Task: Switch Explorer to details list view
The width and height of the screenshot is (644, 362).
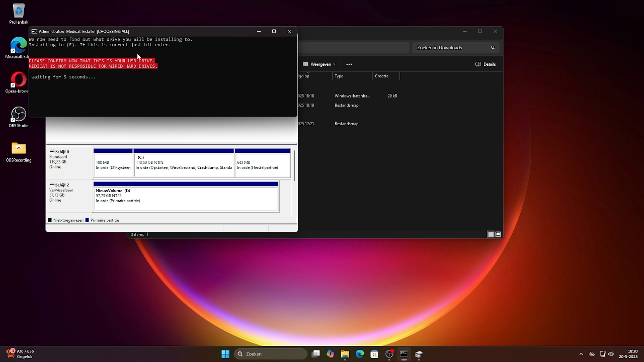Action: pos(491,234)
